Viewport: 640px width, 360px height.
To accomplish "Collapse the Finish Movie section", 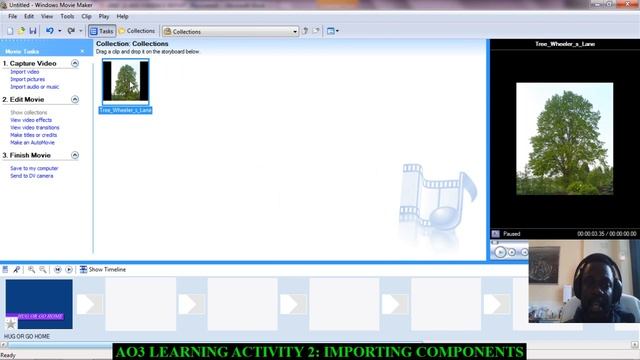I will coord(75,155).
